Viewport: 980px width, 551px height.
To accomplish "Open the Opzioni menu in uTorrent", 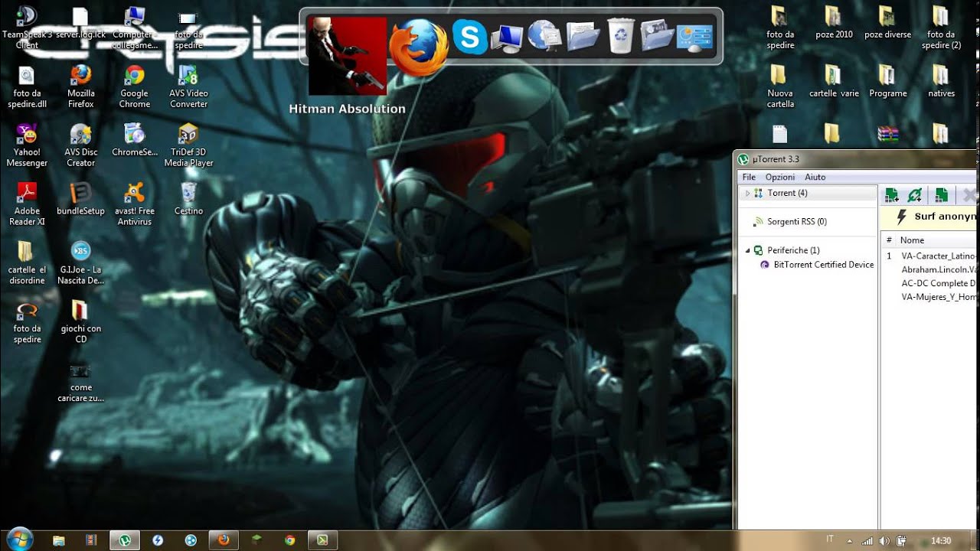I will pos(780,177).
